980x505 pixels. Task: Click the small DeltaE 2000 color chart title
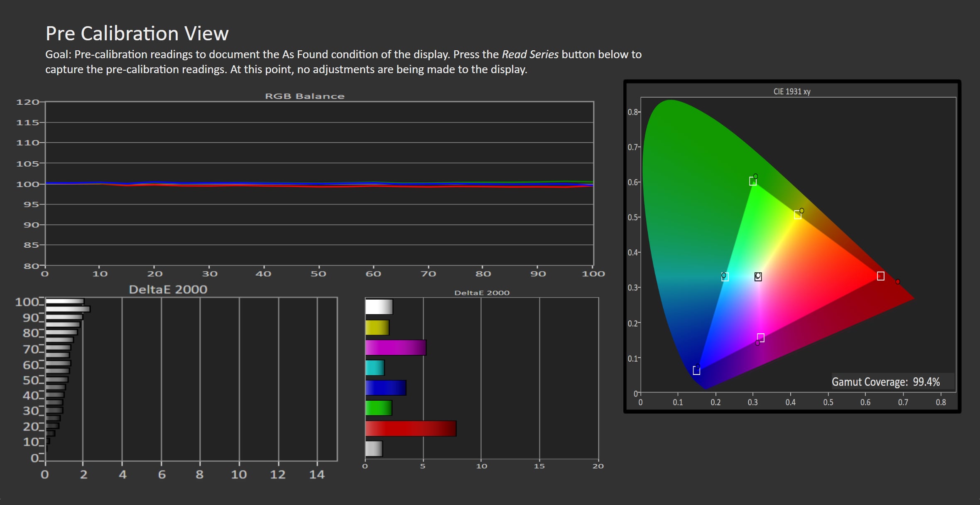click(482, 293)
